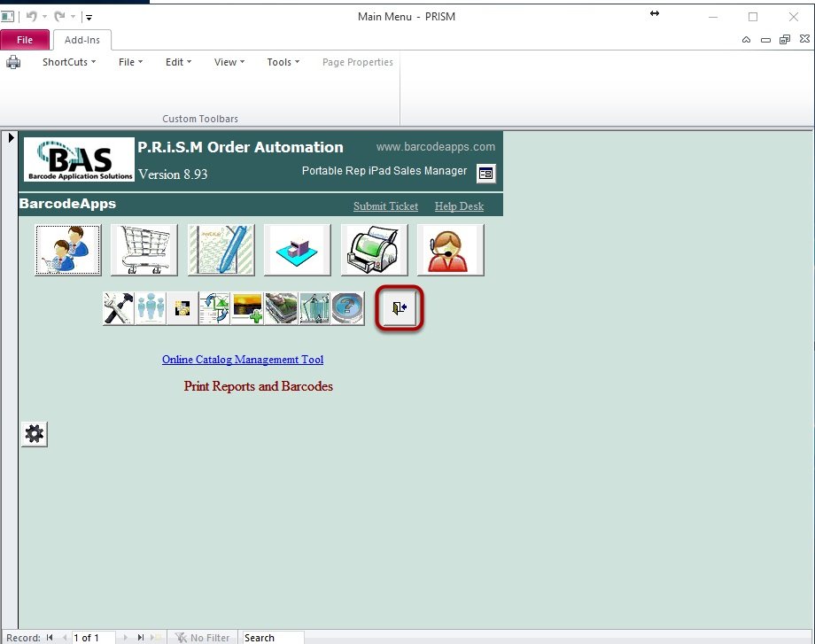This screenshot has height=644, width=815.
Task: Open the customer order entry screen
Action: (66, 250)
